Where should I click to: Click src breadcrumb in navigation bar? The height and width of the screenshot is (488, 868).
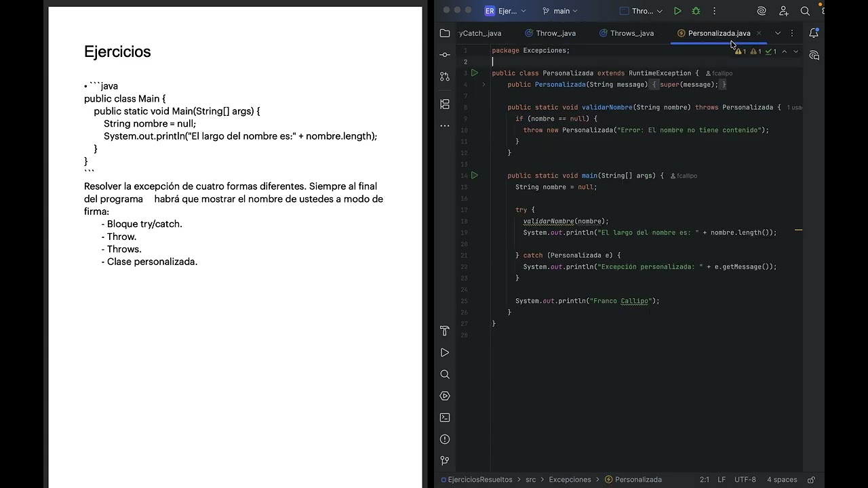(x=530, y=479)
